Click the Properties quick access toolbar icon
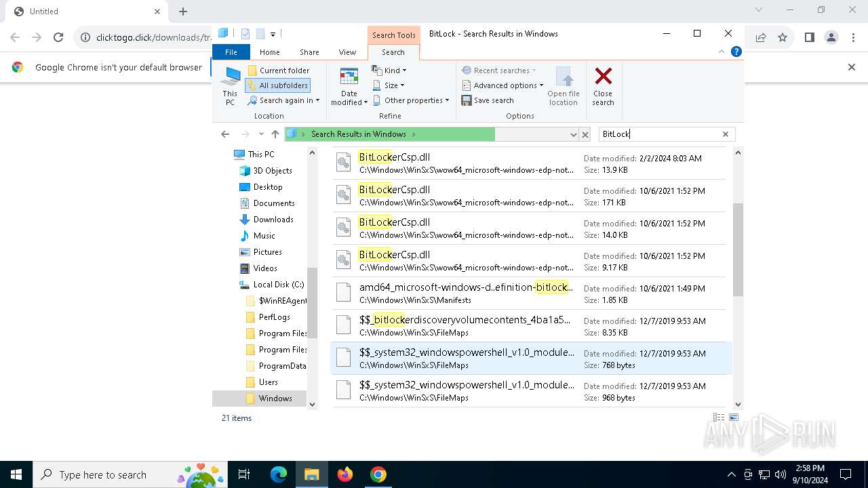 pos(245,34)
